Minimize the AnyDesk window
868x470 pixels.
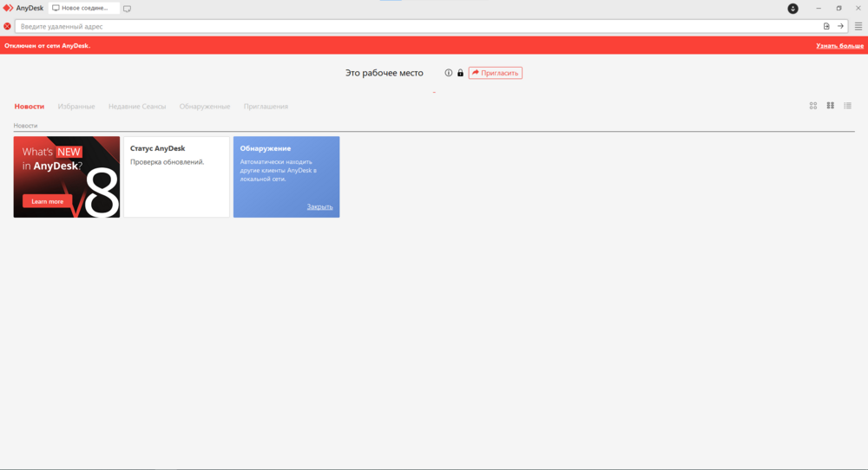tap(819, 9)
